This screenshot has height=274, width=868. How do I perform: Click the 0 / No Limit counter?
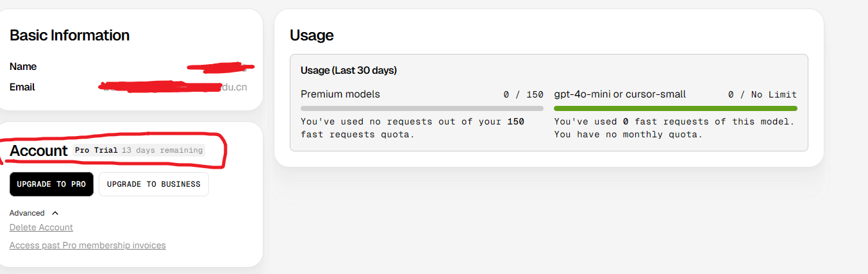click(x=762, y=95)
